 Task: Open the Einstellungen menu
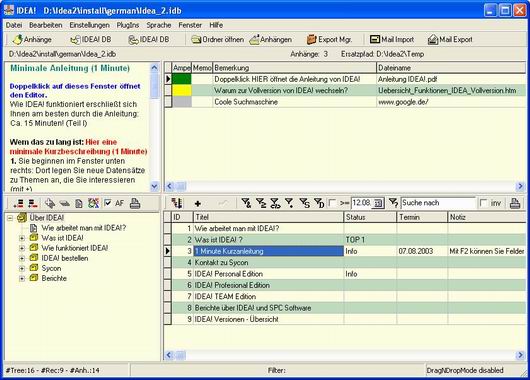point(90,25)
